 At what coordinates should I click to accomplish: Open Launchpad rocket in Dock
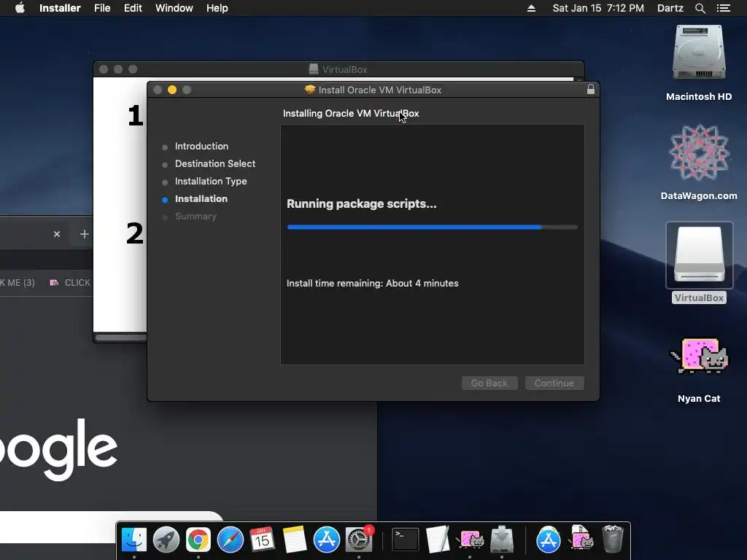click(166, 540)
